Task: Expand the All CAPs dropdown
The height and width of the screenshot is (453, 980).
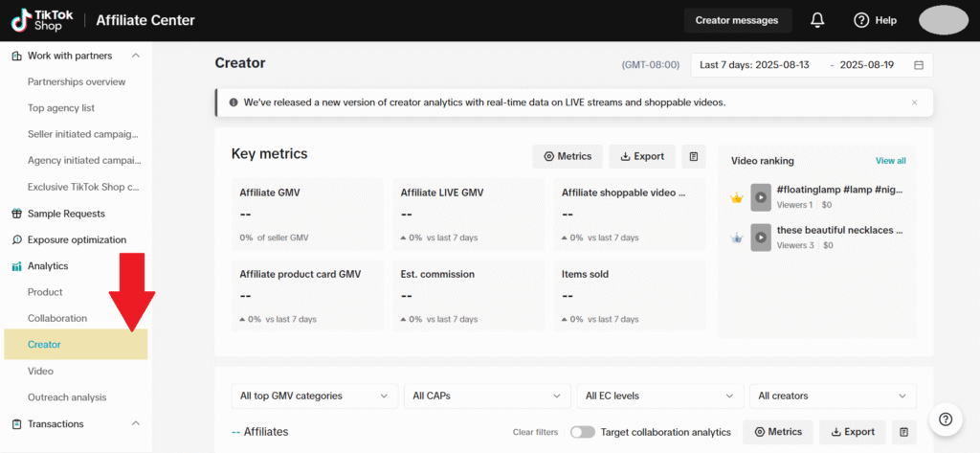Action: pyautogui.click(x=486, y=396)
